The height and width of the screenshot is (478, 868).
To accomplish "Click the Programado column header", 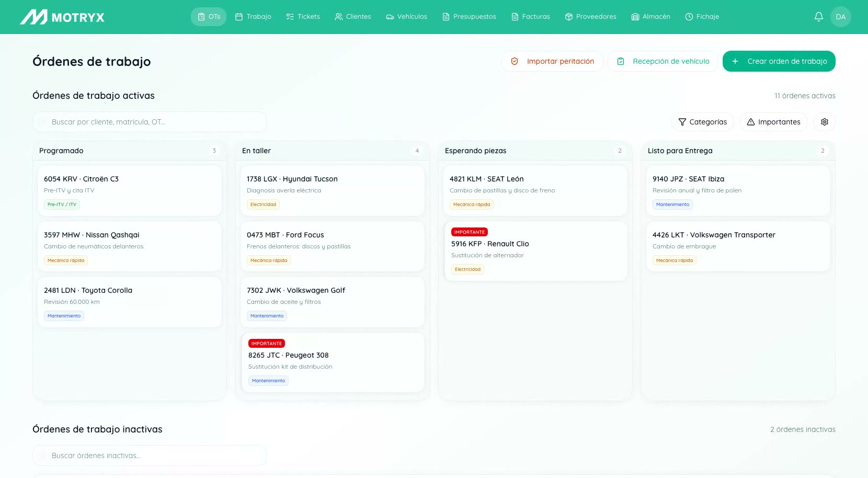I will click(x=130, y=151).
